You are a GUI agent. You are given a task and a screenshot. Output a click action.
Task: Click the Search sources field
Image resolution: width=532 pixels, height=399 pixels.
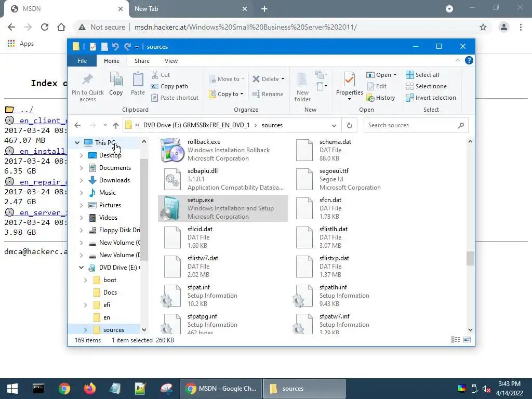[x=416, y=125]
